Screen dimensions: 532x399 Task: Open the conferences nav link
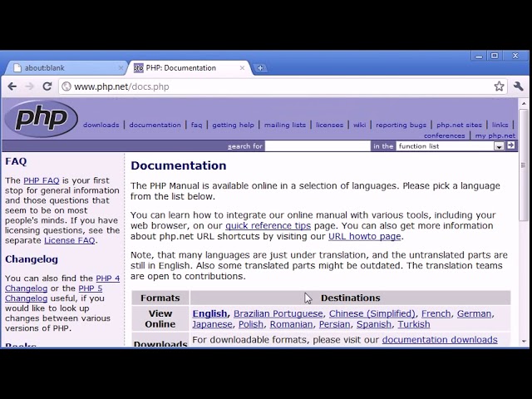tap(444, 135)
